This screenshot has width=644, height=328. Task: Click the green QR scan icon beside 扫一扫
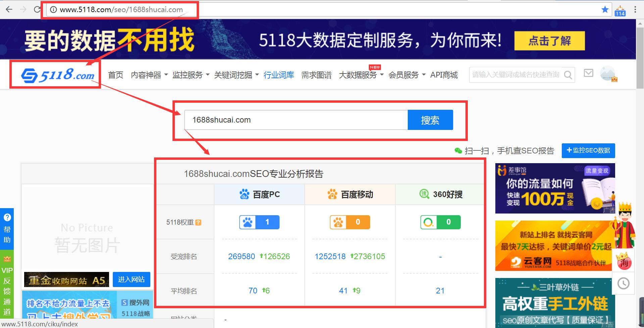458,151
